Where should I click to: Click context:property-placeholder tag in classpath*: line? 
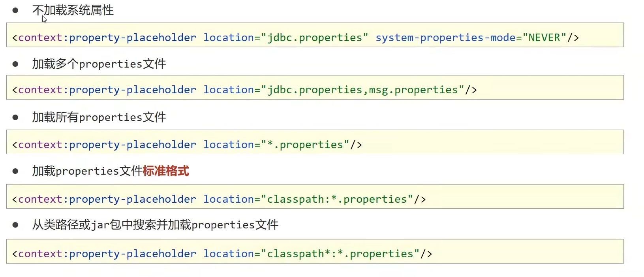107,254
